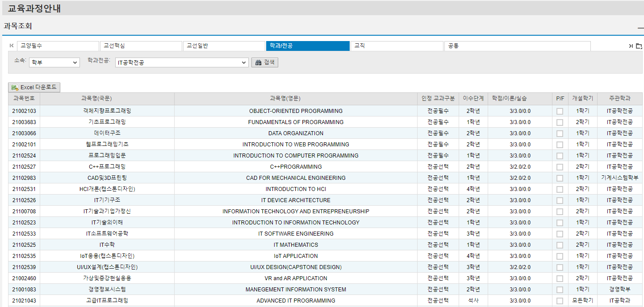Select course number 21100708
Screen dimensions: 644x307
24,212
